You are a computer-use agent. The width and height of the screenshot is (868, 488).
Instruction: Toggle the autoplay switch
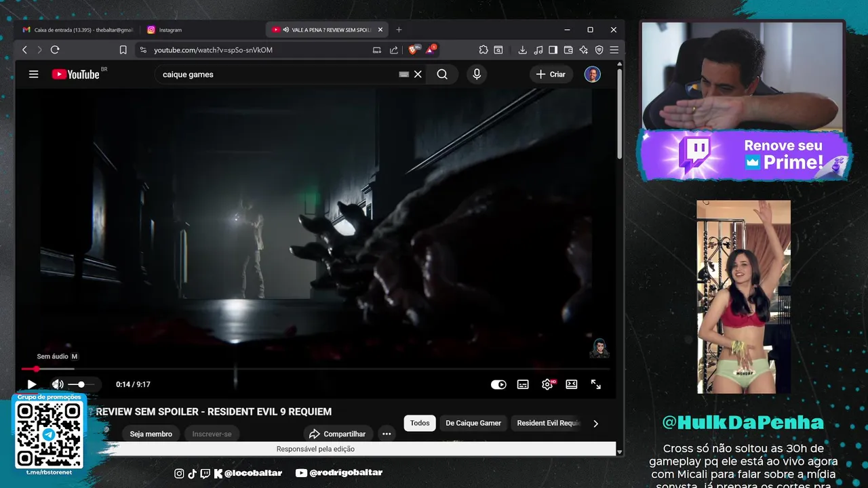coord(498,384)
